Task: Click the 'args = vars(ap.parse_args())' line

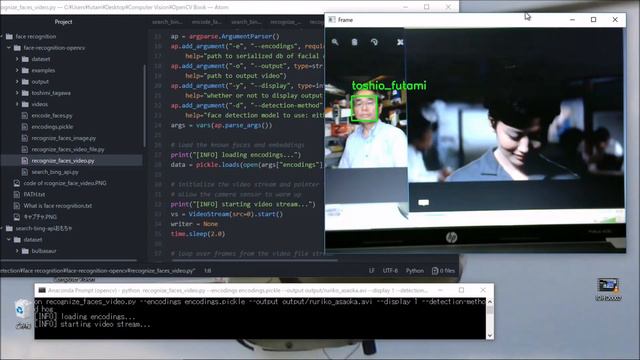Action: tap(221, 125)
